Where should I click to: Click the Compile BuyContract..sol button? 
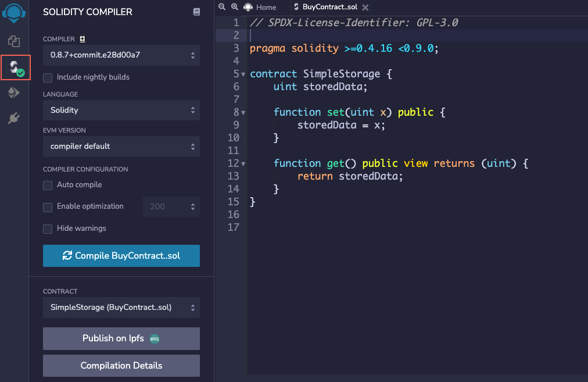click(x=121, y=256)
